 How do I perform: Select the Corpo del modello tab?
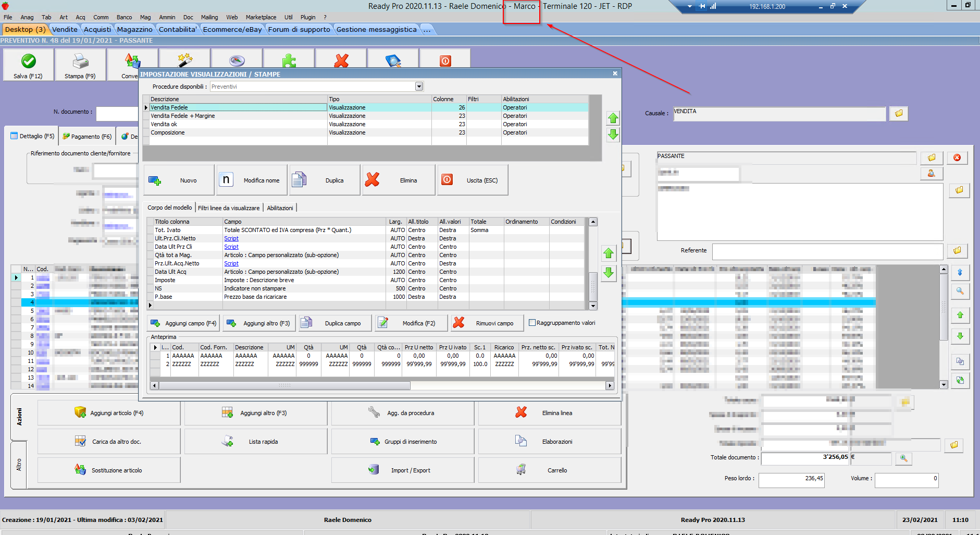(x=169, y=208)
